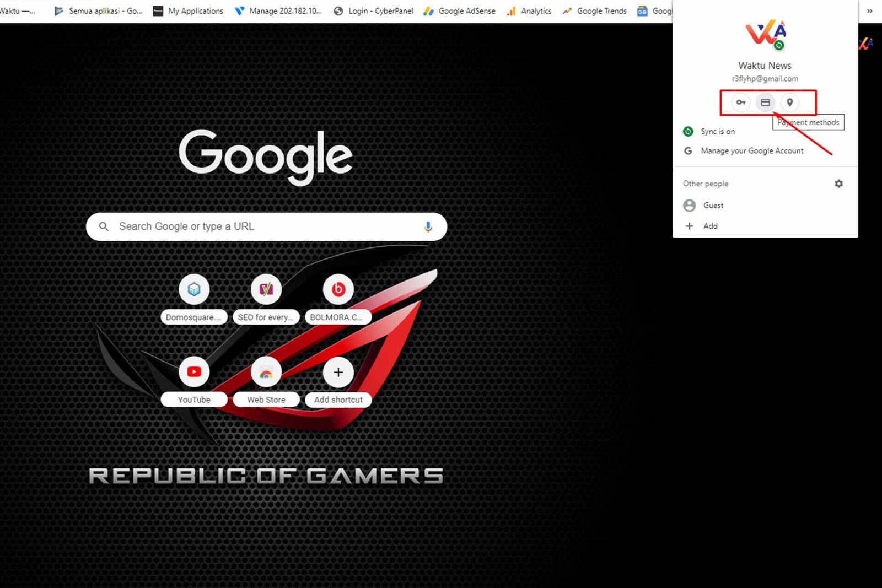
Task: Click the Waktu News profile avatar
Action: click(765, 34)
